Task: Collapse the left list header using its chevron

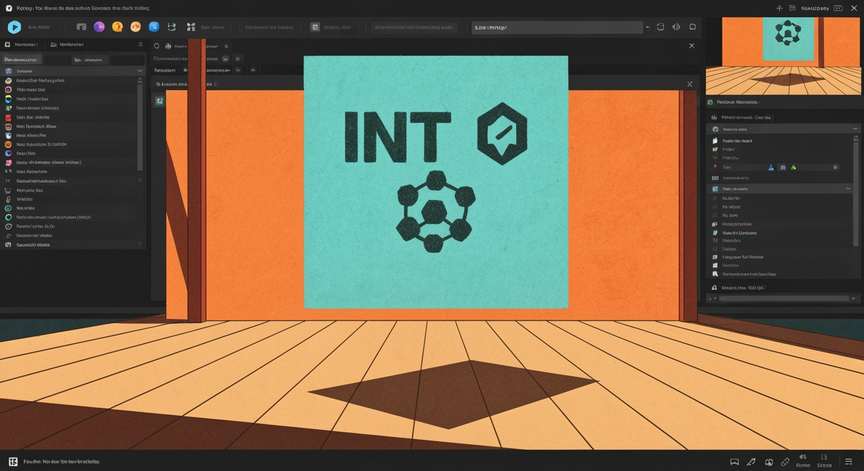Action: (140, 71)
